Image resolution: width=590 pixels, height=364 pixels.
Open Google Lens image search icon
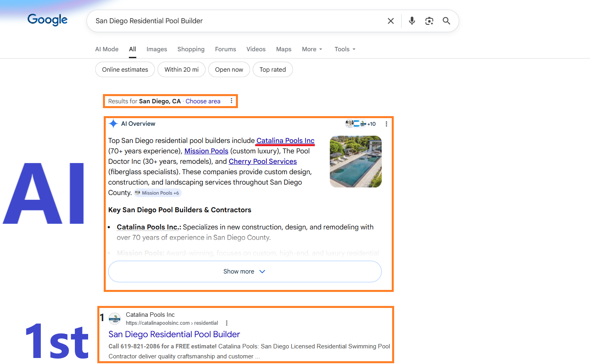tap(429, 21)
